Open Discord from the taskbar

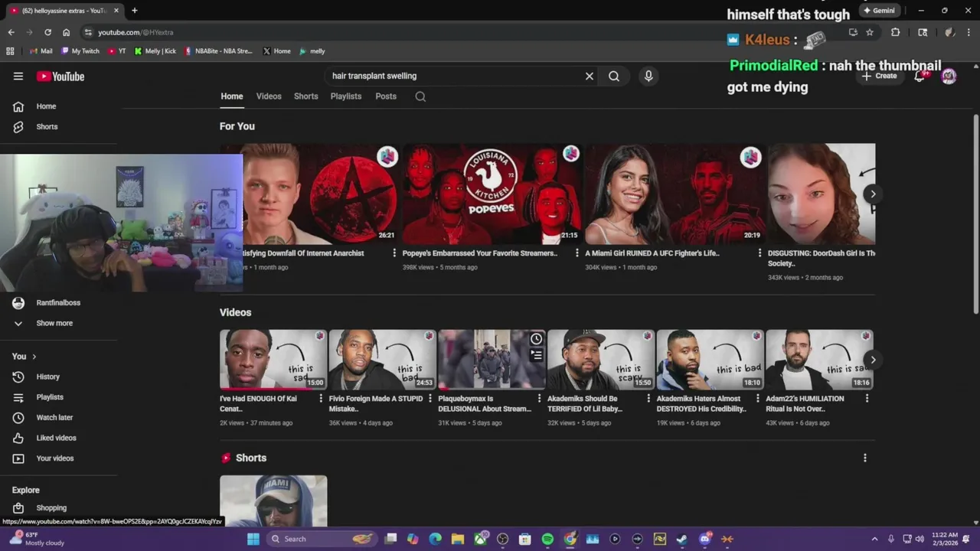(x=704, y=539)
